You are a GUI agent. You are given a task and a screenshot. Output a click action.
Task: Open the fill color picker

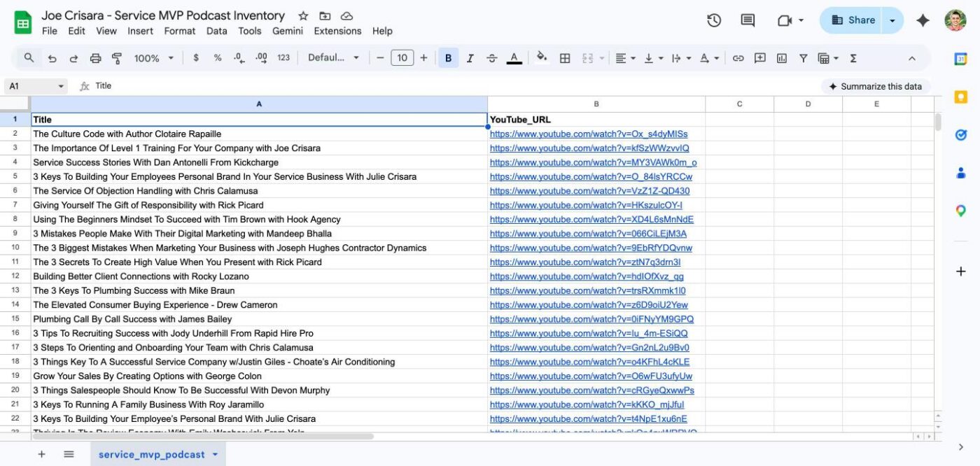542,57
